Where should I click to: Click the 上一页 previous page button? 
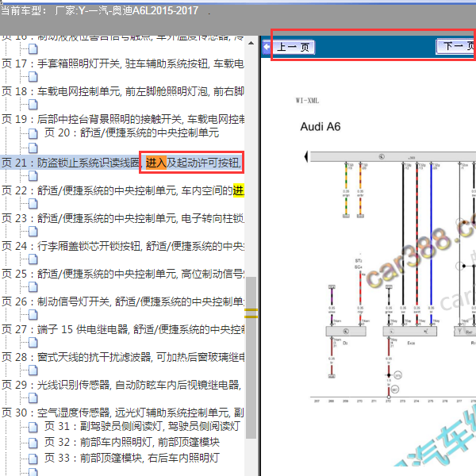coord(294,47)
